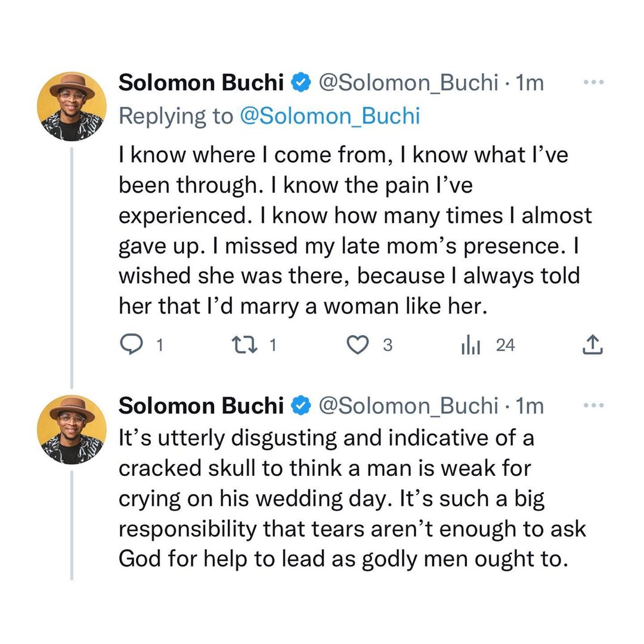Reply to the tweet about late mom
Viewport: 644px width, 644px height.
coord(129,345)
